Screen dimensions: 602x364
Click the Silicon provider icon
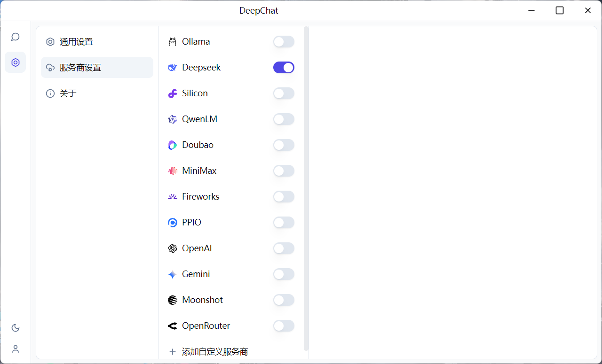173,93
